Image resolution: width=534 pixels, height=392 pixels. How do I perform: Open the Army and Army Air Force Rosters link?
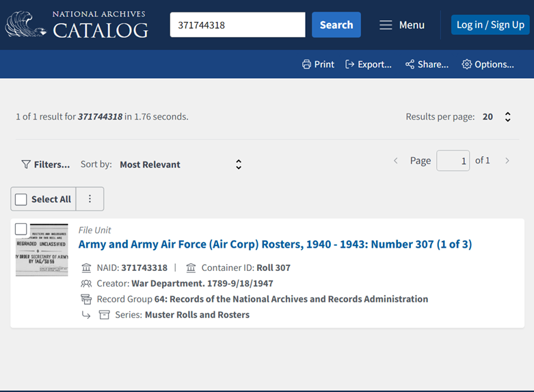click(275, 244)
